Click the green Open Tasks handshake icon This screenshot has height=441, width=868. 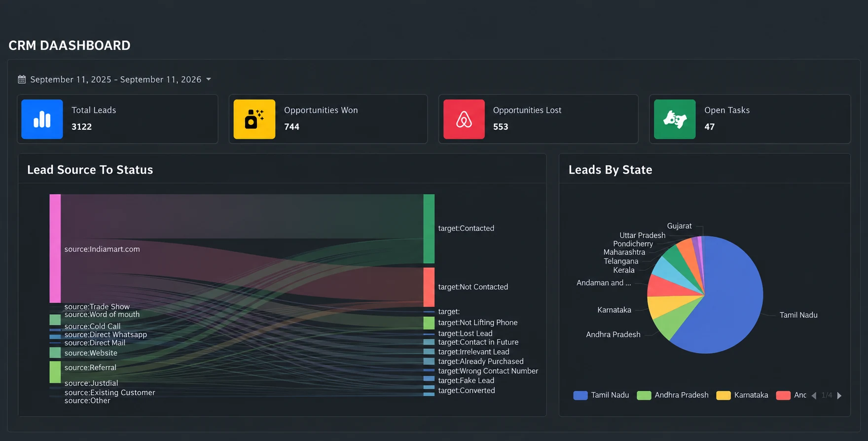click(x=675, y=119)
